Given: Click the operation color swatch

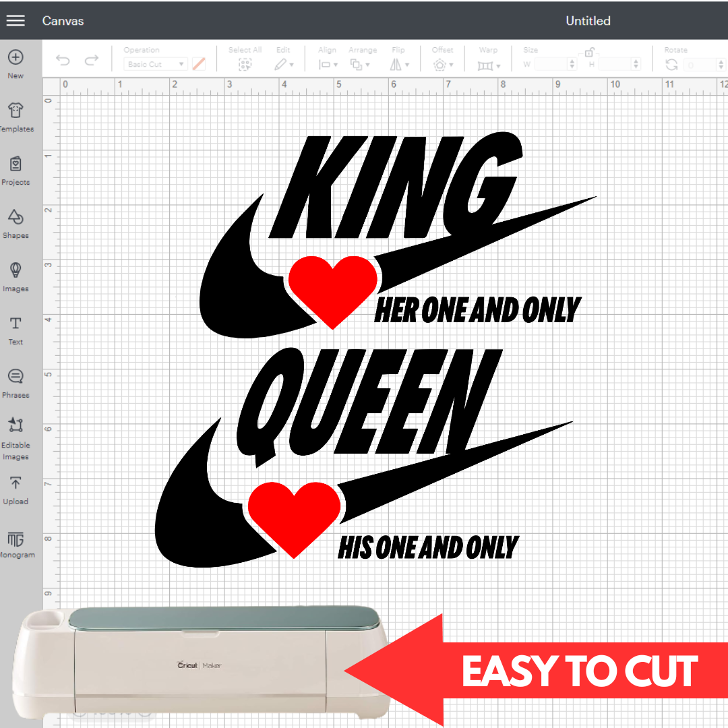Looking at the screenshot, I should point(199,64).
